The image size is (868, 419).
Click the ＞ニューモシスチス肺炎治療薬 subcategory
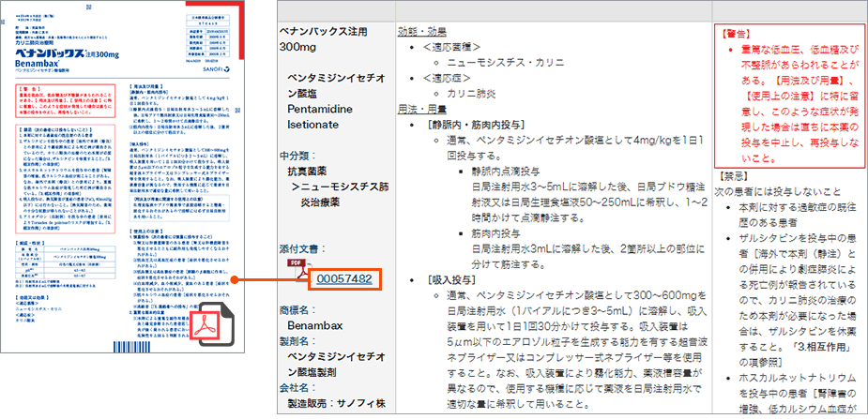(341, 194)
